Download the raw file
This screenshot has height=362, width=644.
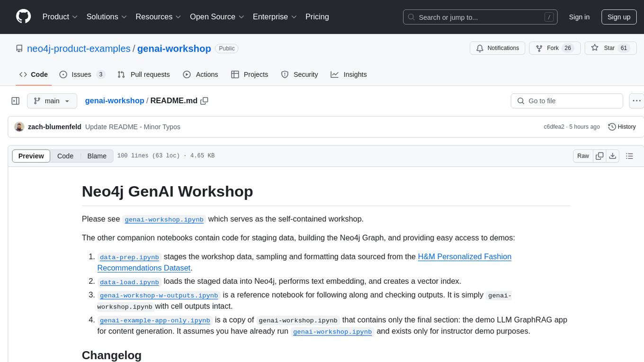(x=612, y=156)
